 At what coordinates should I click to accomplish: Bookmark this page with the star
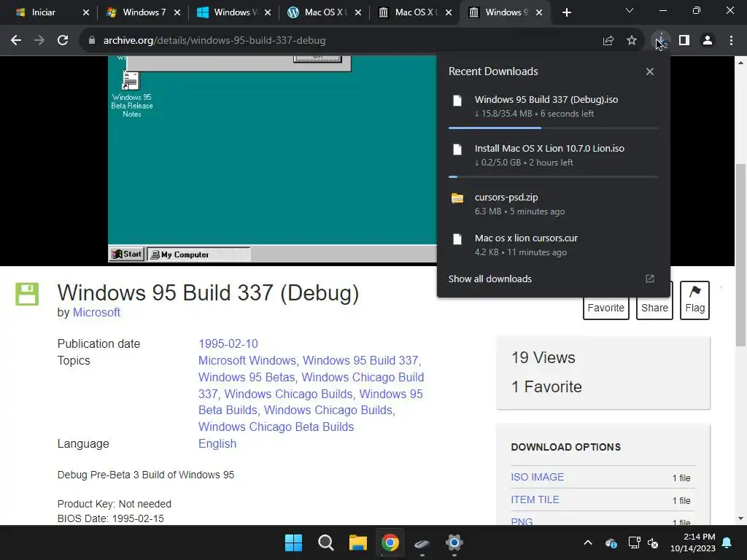pyautogui.click(x=631, y=41)
